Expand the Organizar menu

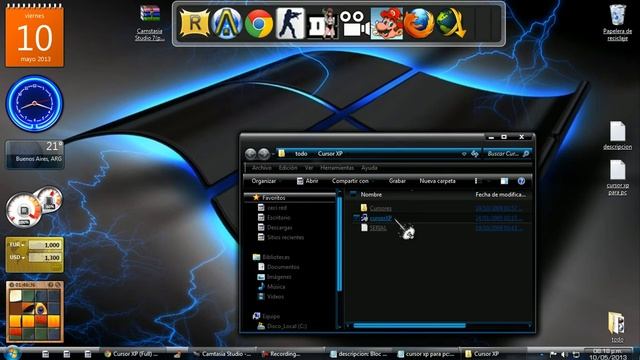tap(266, 181)
